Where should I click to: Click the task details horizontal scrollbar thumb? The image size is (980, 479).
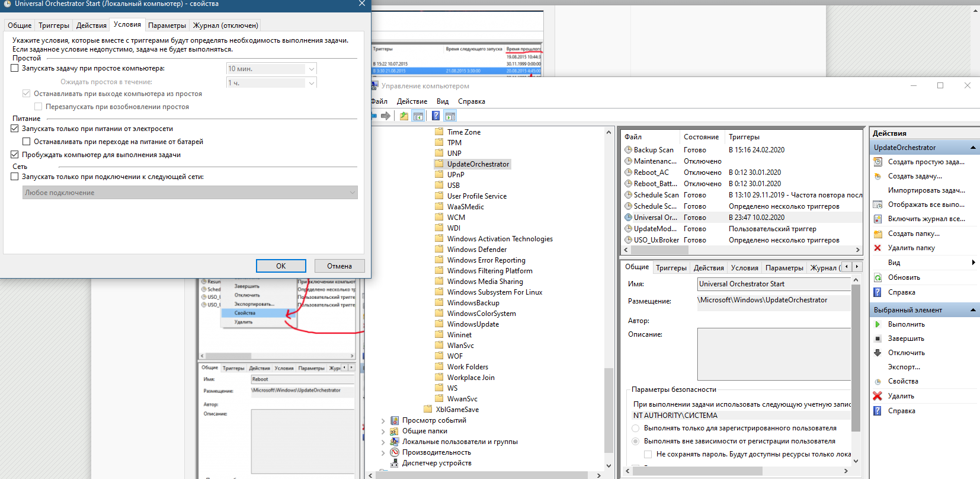[x=697, y=471]
